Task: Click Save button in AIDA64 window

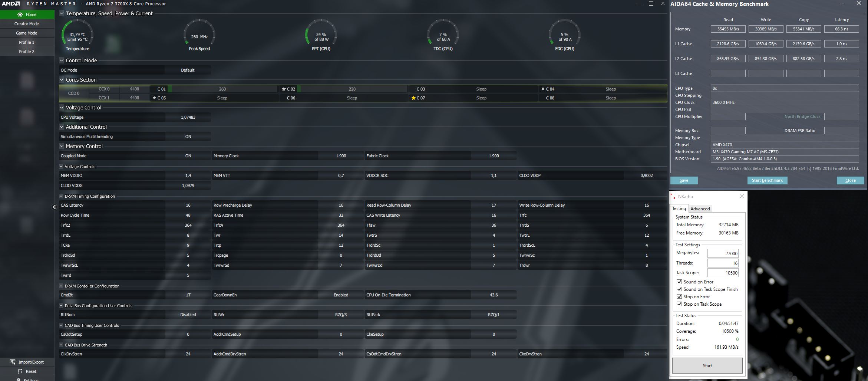Action: pyautogui.click(x=684, y=180)
